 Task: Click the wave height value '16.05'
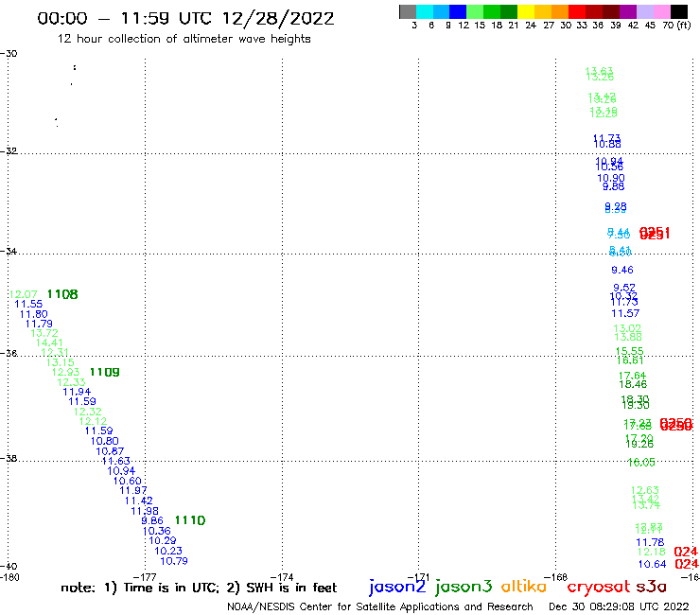641,463
